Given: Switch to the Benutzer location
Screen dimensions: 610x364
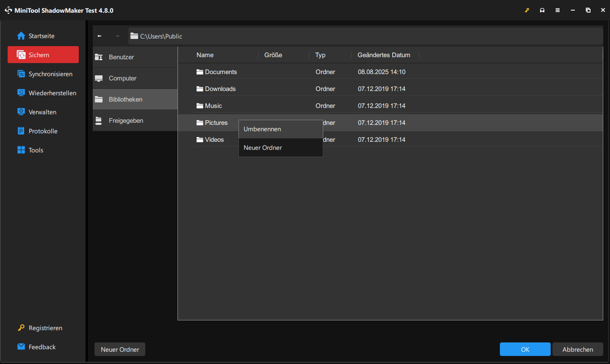Looking at the screenshot, I should (135, 57).
